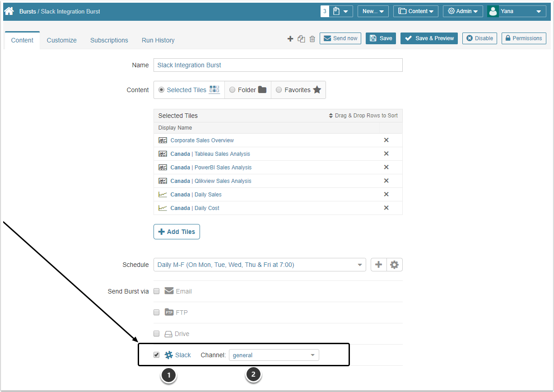This screenshot has height=392, width=554.
Task: Duplicate burst using copy icon
Action: coord(302,39)
